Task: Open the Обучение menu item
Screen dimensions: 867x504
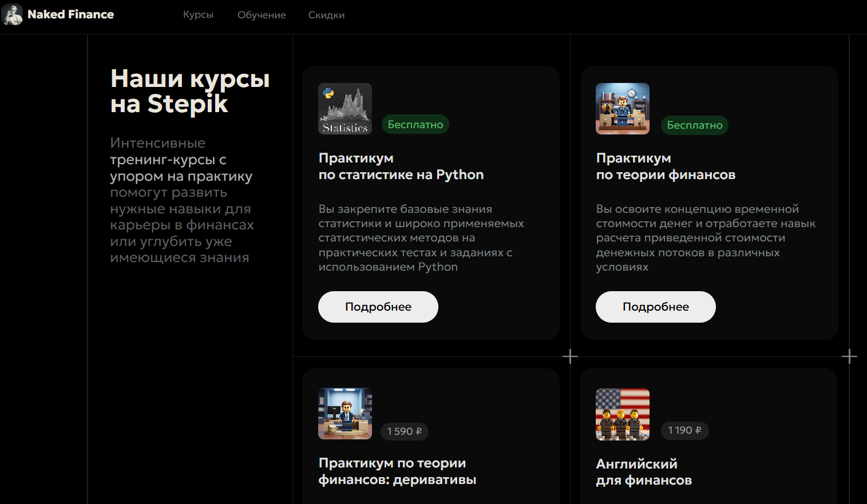Action: click(x=262, y=15)
